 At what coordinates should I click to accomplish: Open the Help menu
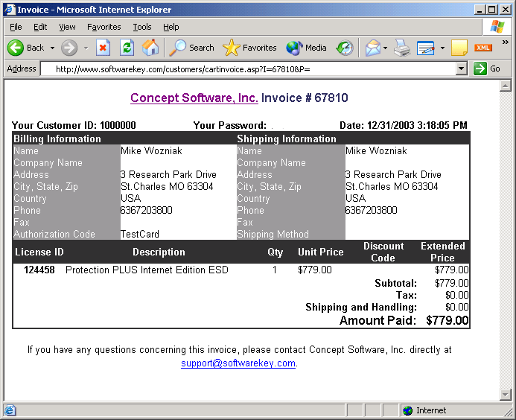pos(171,27)
